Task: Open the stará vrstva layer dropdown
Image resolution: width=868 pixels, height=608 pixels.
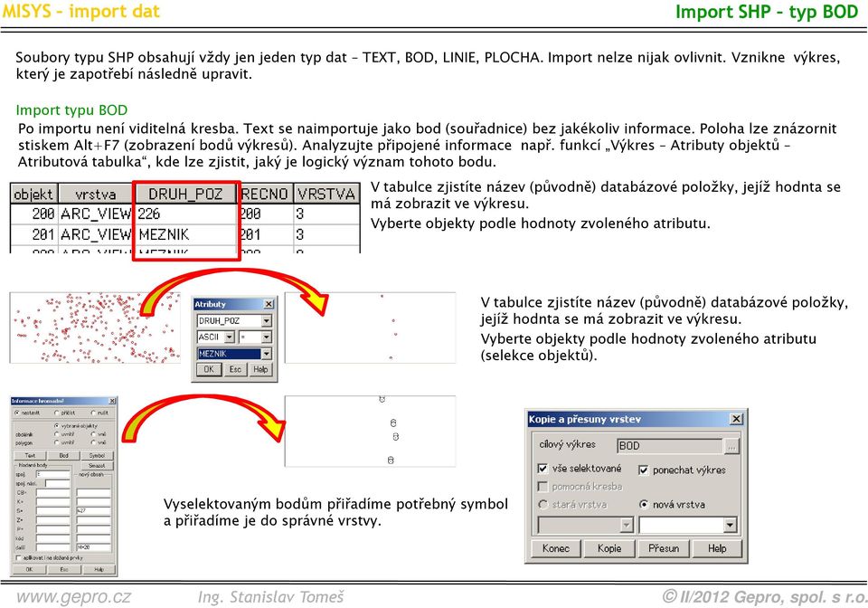Action: pyautogui.click(x=626, y=525)
